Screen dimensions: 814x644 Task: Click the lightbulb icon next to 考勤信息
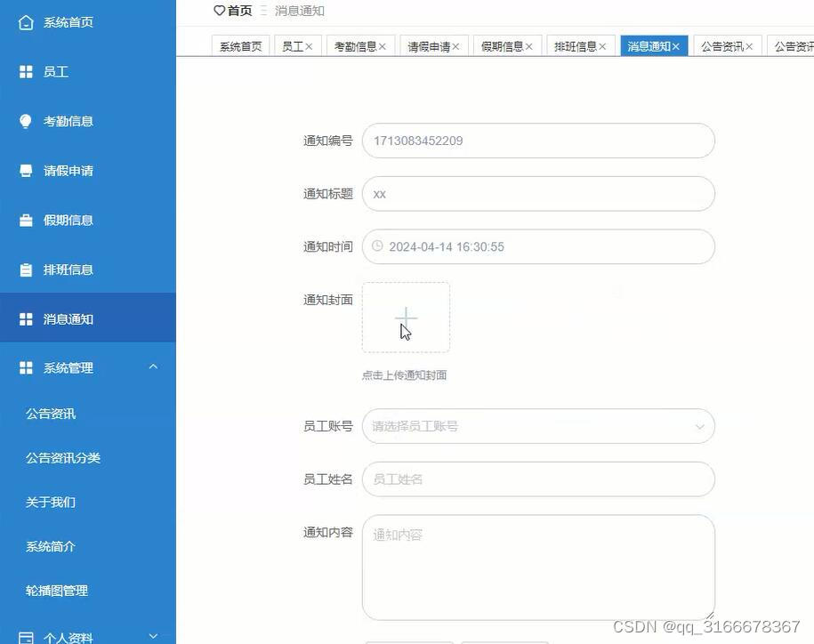point(26,121)
